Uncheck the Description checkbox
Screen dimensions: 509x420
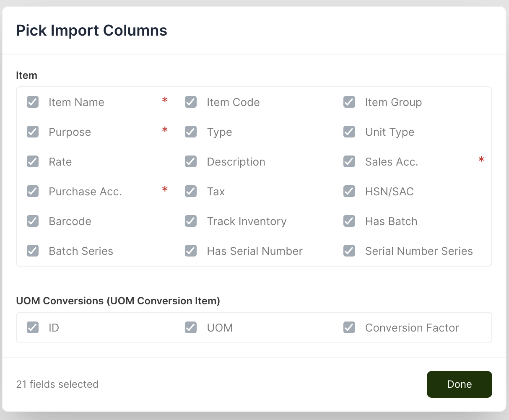191,161
